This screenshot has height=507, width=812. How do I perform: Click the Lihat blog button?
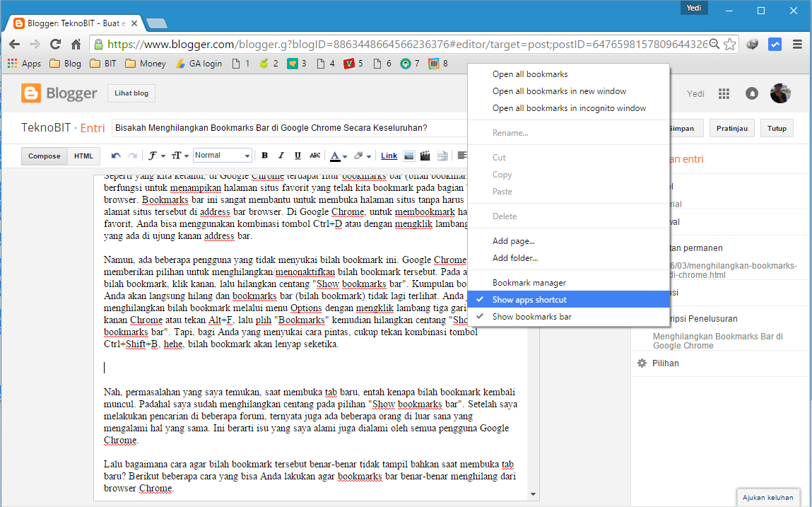(131, 93)
